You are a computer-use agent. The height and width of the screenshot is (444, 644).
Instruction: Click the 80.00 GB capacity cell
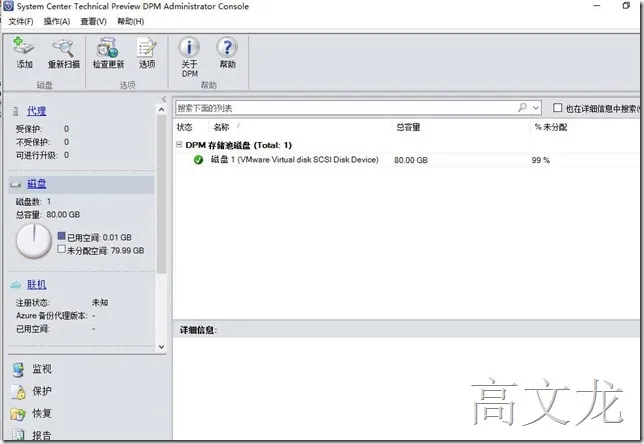tap(411, 160)
